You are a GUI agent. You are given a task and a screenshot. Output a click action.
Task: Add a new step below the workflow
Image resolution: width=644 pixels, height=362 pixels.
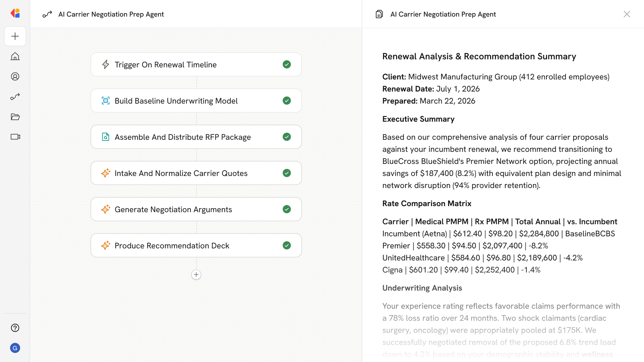point(196,275)
